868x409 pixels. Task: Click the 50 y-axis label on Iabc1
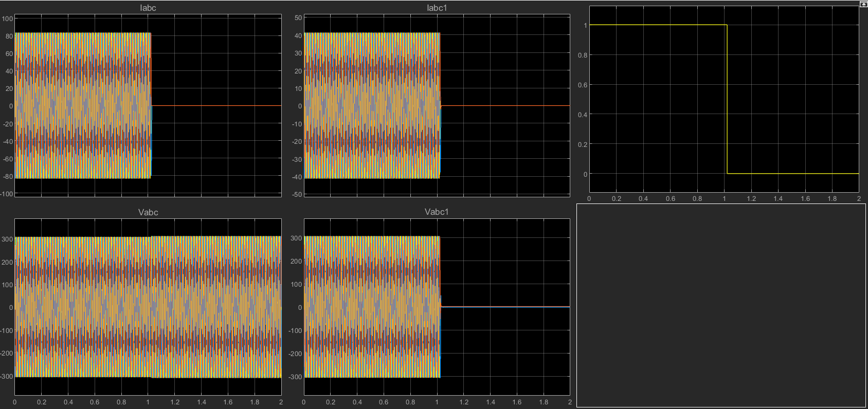click(x=298, y=17)
